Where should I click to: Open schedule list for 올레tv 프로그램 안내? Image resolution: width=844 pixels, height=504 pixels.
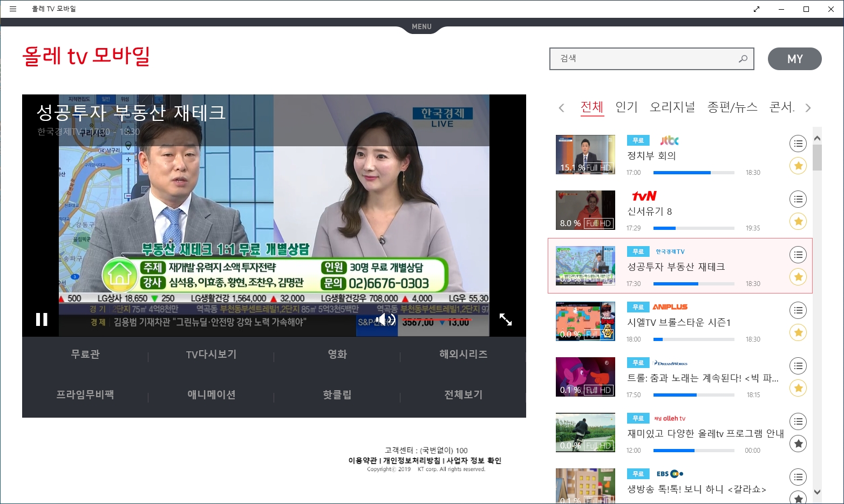point(798,421)
